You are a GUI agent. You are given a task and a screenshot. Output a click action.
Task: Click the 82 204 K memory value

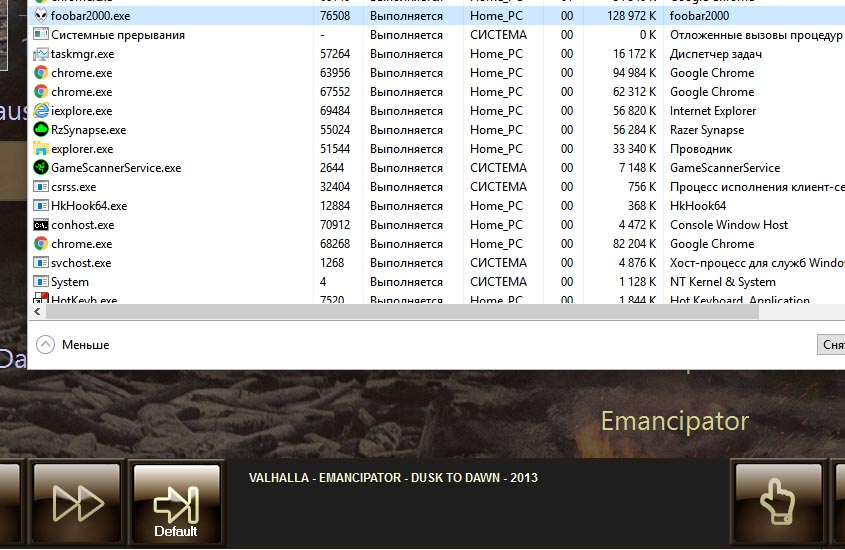click(634, 243)
